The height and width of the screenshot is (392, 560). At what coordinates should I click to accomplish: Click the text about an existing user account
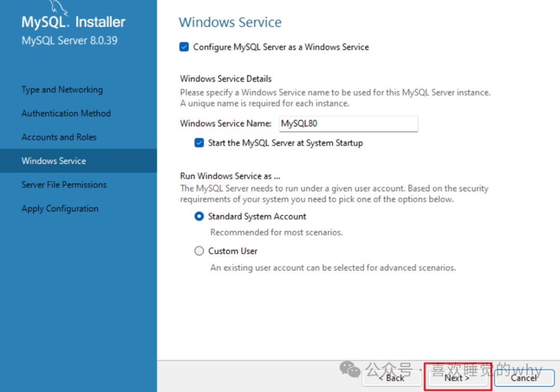click(x=333, y=268)
